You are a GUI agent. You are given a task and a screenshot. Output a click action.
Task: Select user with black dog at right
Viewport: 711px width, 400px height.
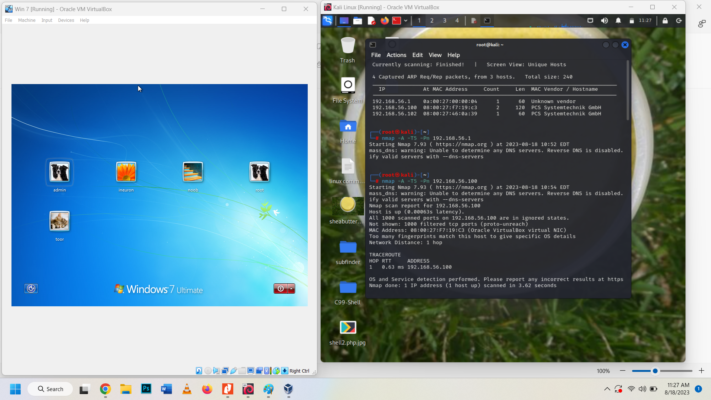[x=259, y=176]
